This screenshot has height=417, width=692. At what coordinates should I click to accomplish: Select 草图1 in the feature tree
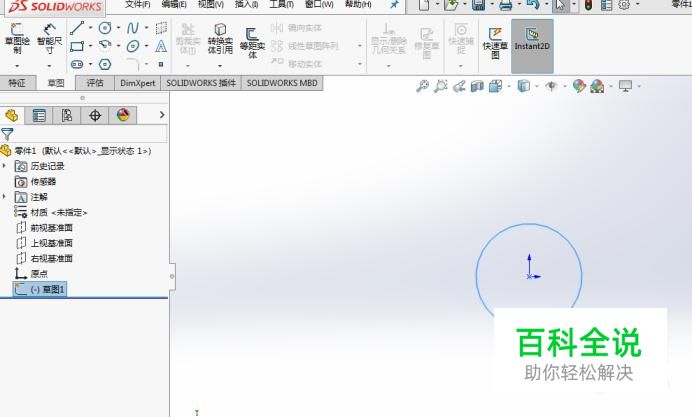(40, 289)
